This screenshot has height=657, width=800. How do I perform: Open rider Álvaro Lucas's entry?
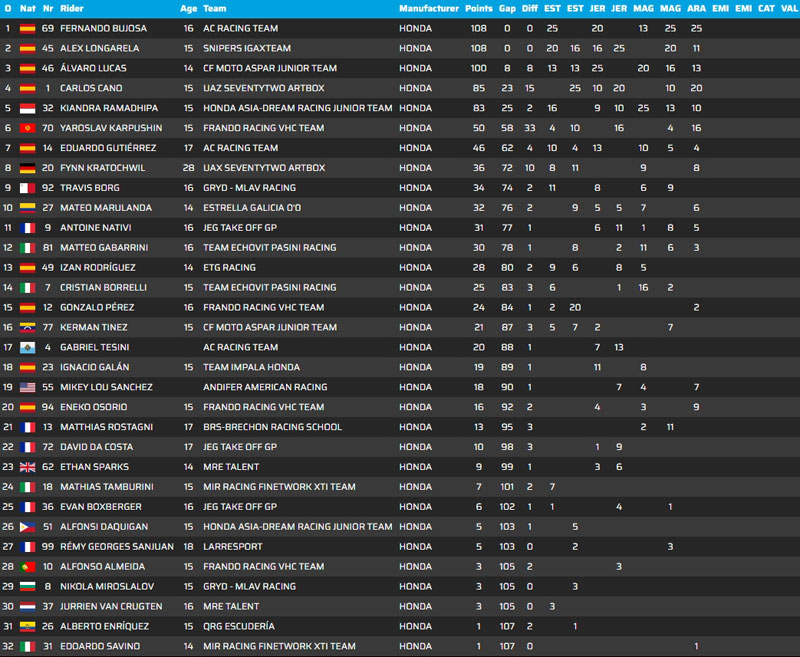(96, 68)
